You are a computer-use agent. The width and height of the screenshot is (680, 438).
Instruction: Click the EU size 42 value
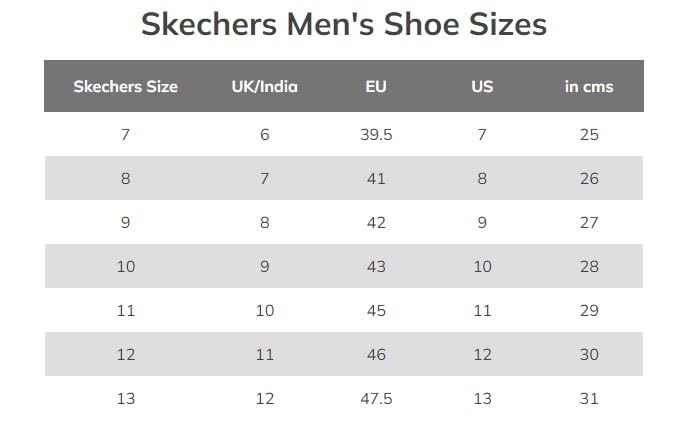[376, 223]
